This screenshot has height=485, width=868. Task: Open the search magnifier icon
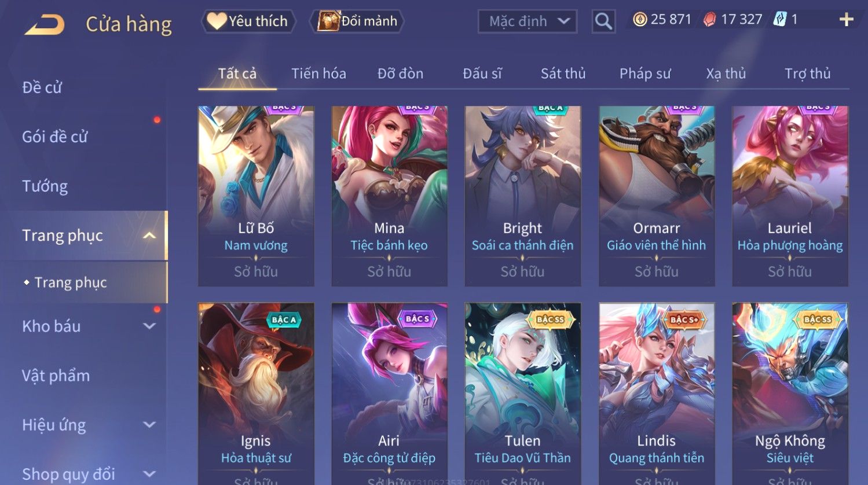click(x=603, y=21)
